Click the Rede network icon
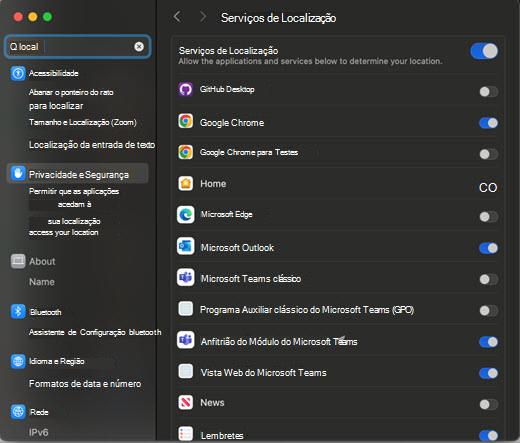Screen dimensions: 520x443 tap(18, 412)
